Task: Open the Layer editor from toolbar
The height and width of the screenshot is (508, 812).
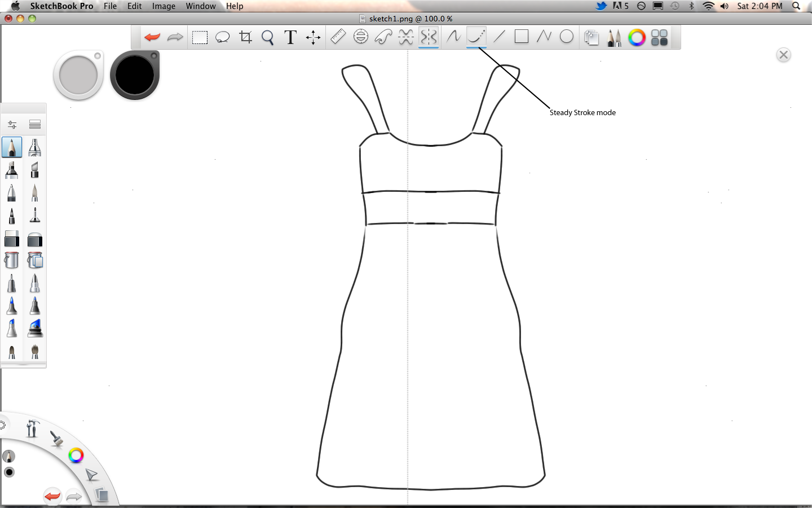Action: (x=592, y=38)
